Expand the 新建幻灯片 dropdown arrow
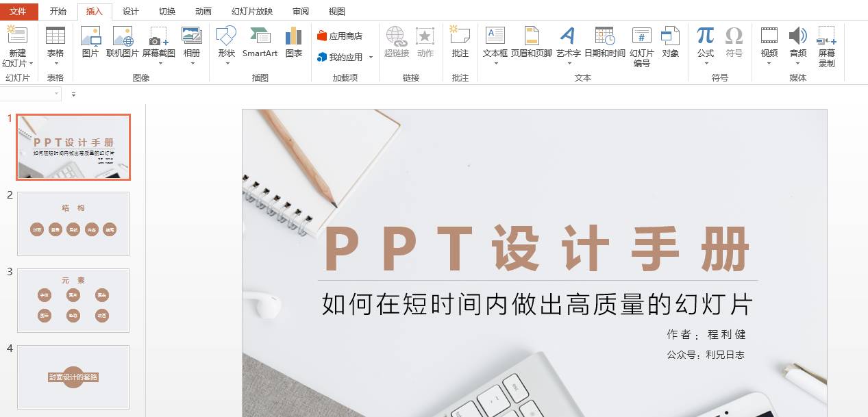Image resolution: width=868 pixels, height=417 pixels. click(31, 64)
